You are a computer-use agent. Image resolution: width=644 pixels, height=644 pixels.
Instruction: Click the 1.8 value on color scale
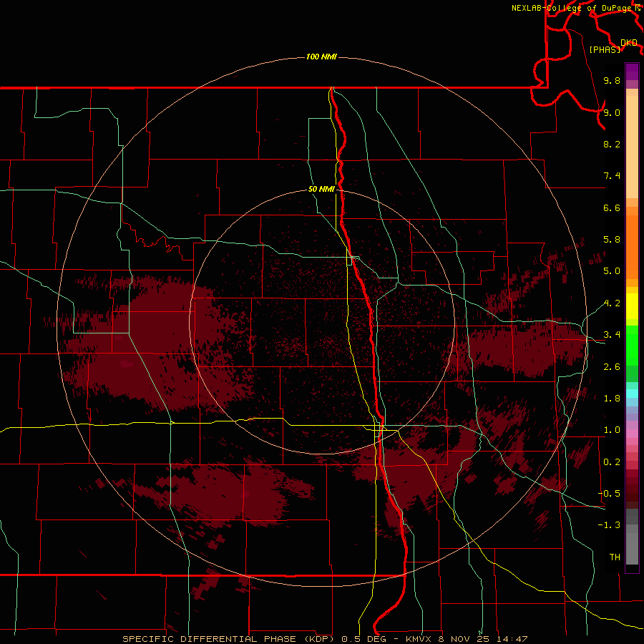click(612, 399)
